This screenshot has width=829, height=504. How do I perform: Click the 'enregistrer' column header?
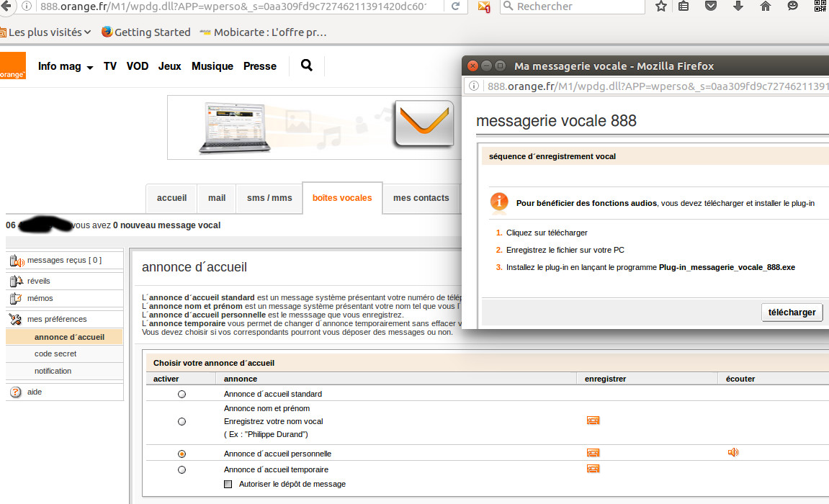point(605,379)
